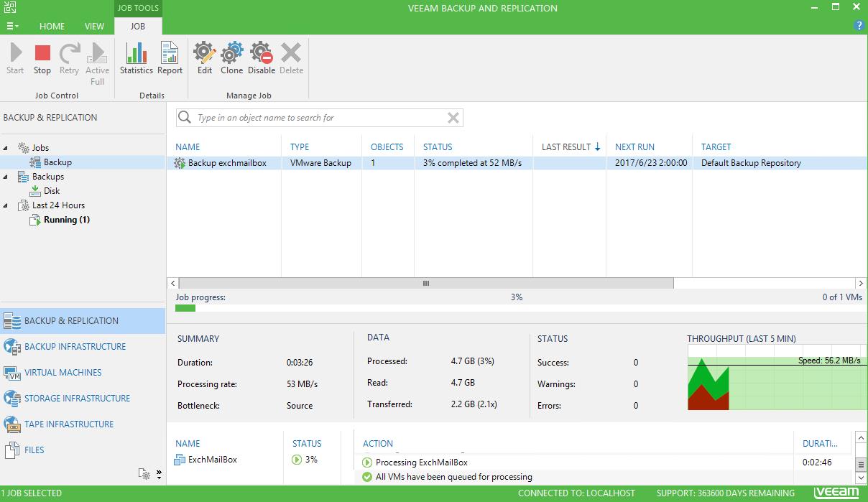
Task: Disable the selected job
Action: tap(262, 58)
